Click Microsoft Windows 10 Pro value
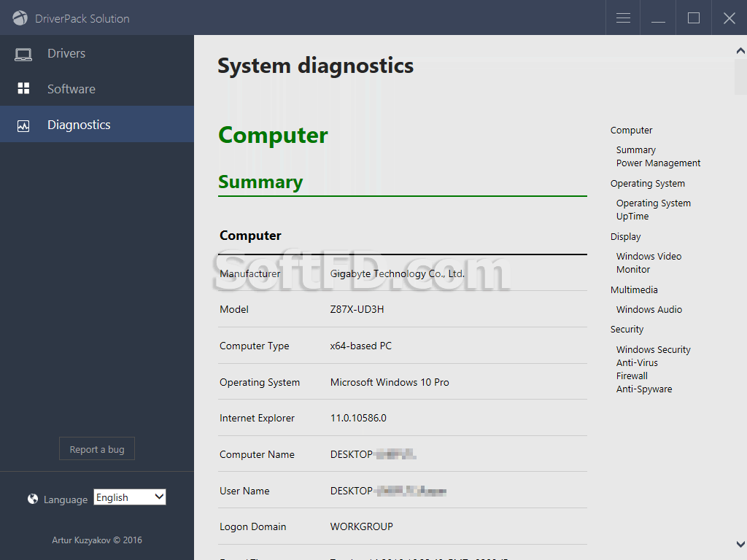This screenshot has height=560, width=747. tap(390, 382)
